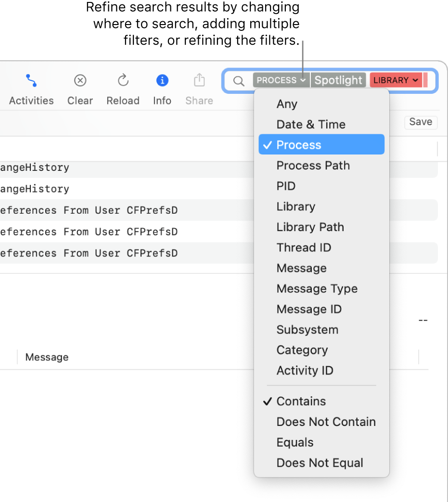Choose "Any" from the filter menu

287,104
